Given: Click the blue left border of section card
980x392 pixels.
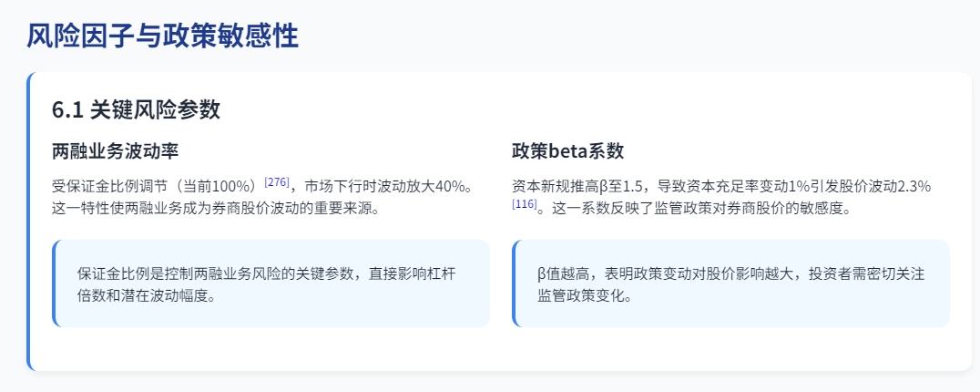Looking at the screenshot, I should click(28, 222).
